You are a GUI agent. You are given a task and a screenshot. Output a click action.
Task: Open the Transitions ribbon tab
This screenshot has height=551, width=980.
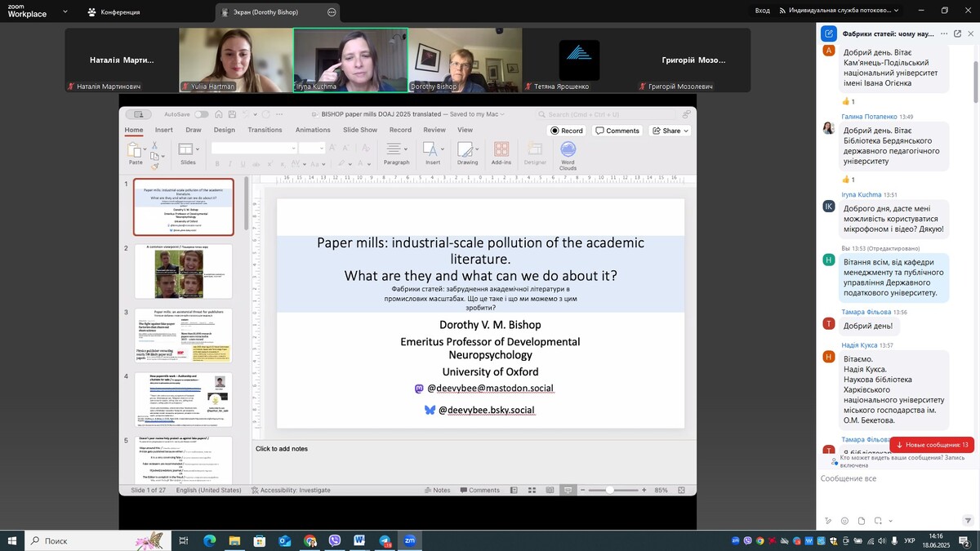265,130
